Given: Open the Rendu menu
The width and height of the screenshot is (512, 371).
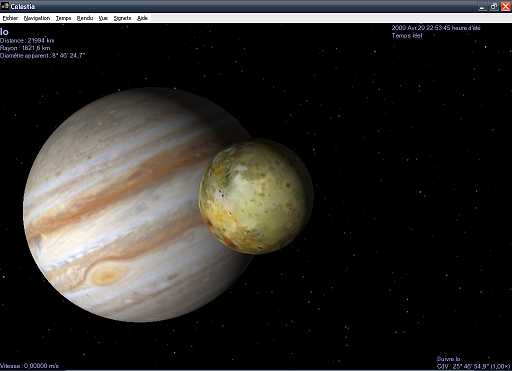Looking at the screenshot, I should pos(85,18).
